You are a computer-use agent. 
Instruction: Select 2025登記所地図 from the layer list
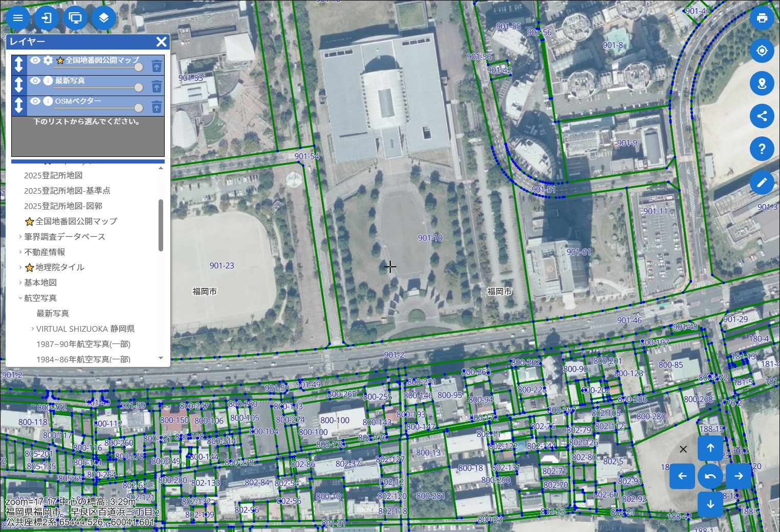pos(53,175)
